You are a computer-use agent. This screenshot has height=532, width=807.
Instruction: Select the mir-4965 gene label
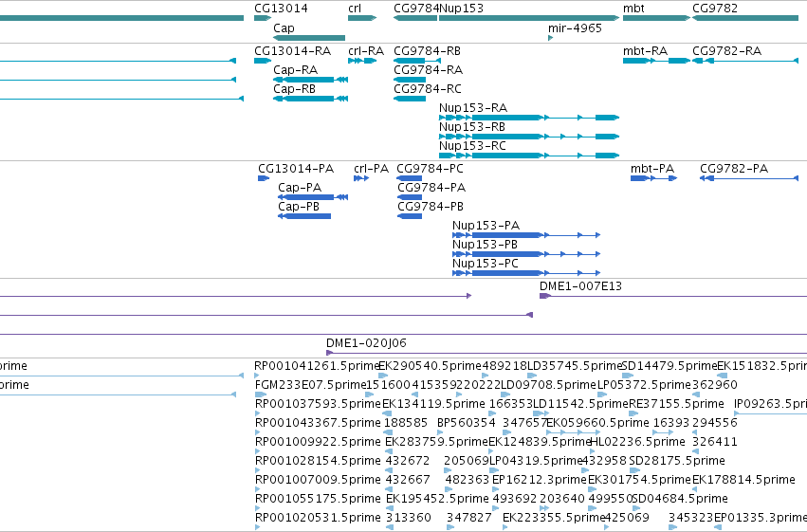click(575, 28)
